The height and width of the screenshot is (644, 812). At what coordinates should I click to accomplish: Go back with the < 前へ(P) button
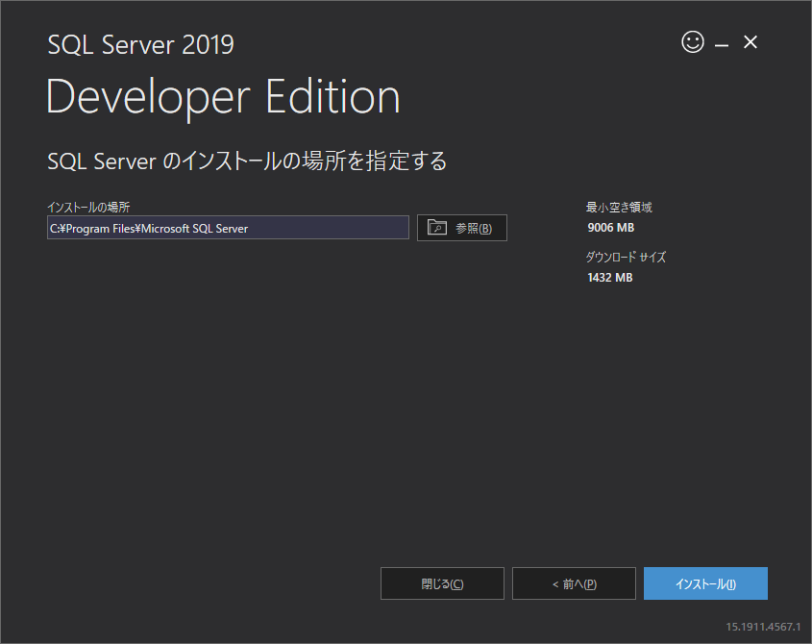574,583
